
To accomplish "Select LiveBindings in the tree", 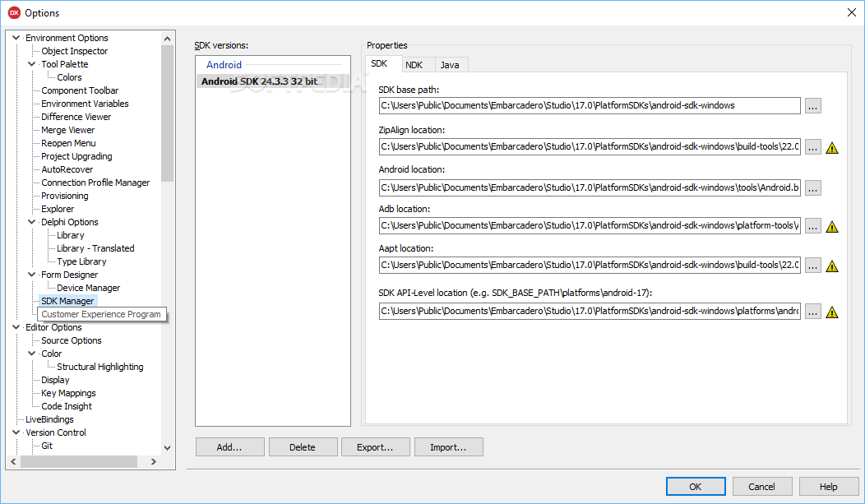I will click(49, 419).
